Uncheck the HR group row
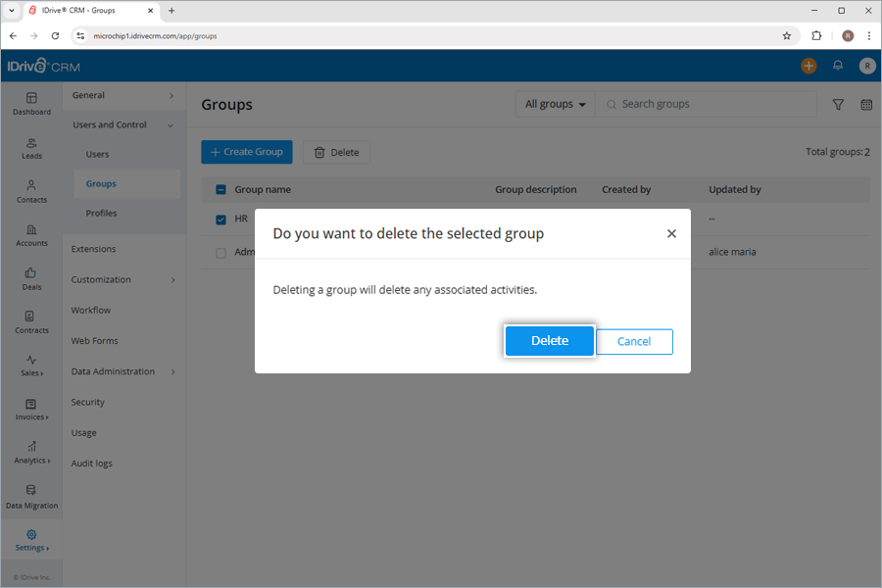 (220, 220)
